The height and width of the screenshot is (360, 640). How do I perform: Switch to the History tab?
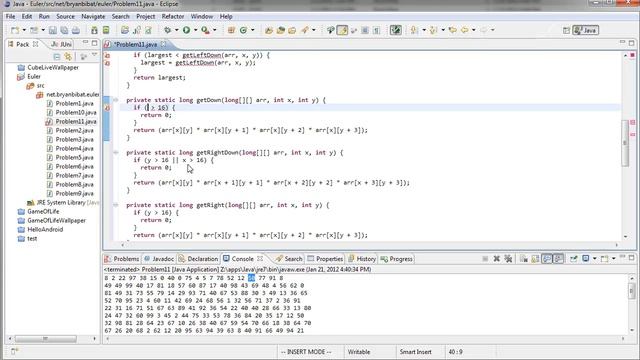point(362,259)
